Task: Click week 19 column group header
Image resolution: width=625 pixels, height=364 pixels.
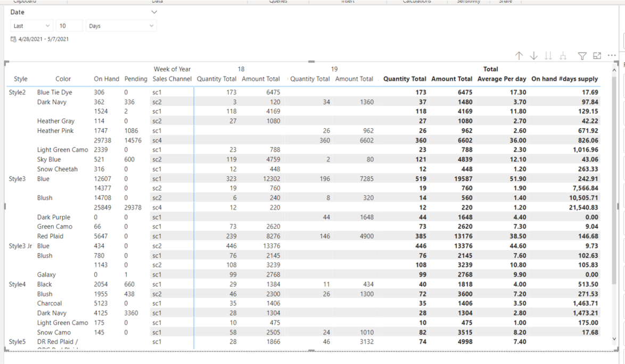Action: pos(334,69)
